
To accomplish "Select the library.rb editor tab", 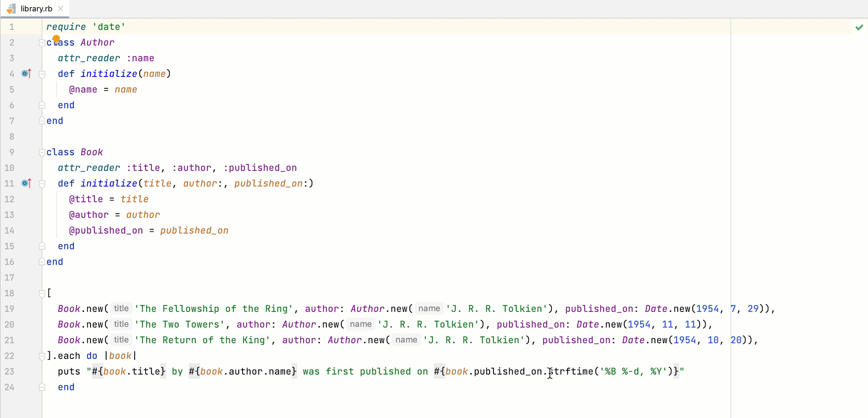I will [36, 9].
